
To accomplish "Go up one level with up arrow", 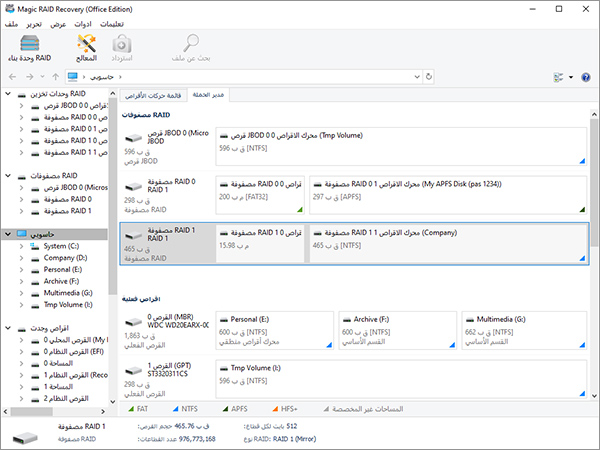I will [55, 77].
